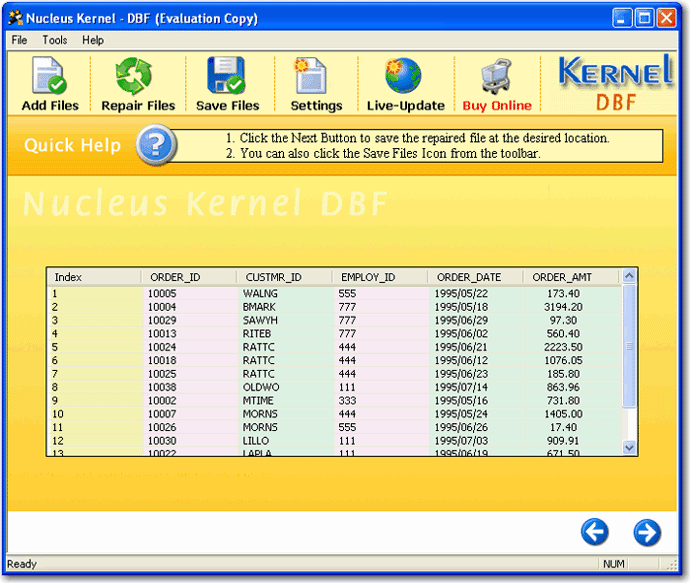Click the Kernel DBF logo
This screenshot has width=690, height=583.
(x=614, y=83)
